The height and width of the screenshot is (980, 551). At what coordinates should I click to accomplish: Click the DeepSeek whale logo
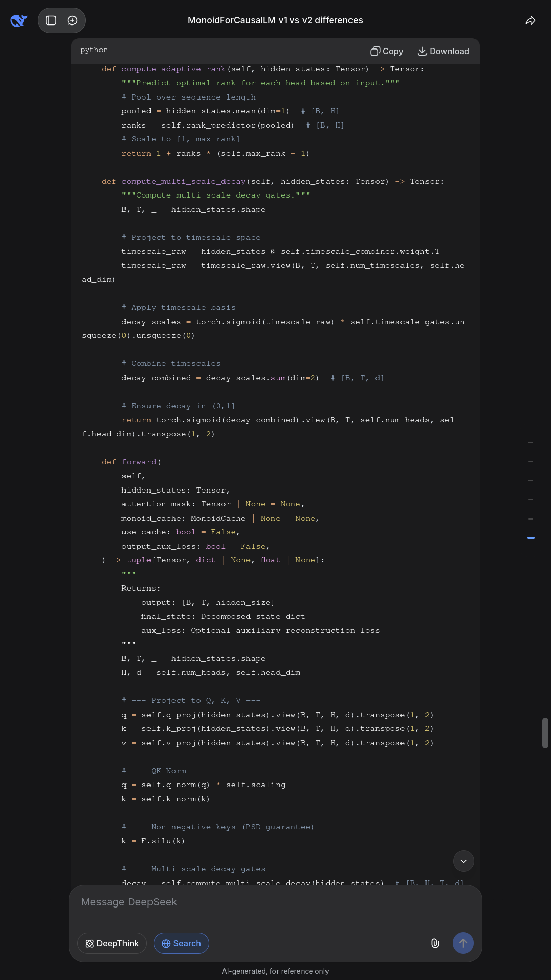tap(19, 20)
